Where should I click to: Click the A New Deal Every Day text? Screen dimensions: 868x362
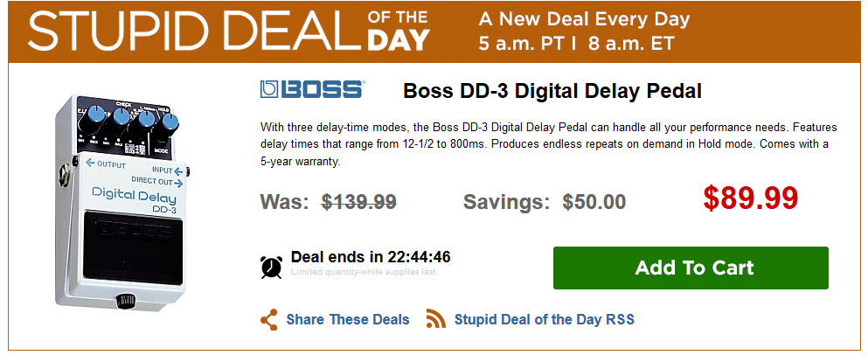click(584, 19)
